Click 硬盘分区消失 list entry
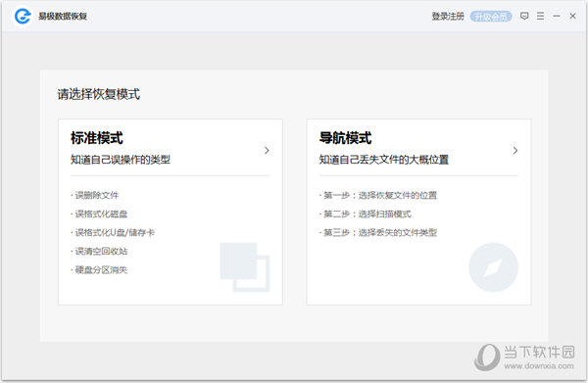 [101, 270]
